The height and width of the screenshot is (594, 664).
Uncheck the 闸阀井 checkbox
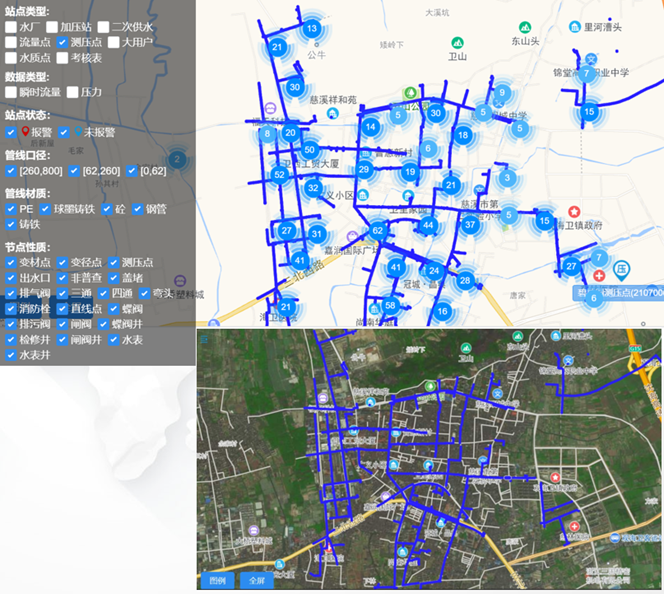click(62, 340)
